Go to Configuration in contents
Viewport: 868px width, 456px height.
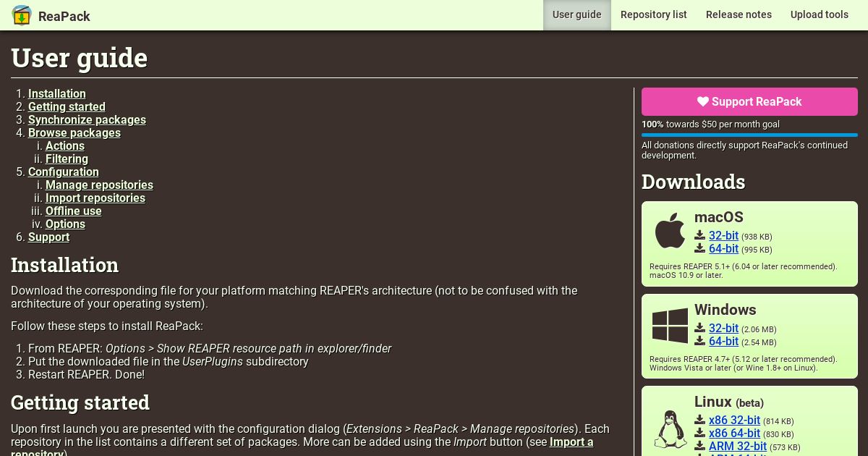(x=64, y=172)
